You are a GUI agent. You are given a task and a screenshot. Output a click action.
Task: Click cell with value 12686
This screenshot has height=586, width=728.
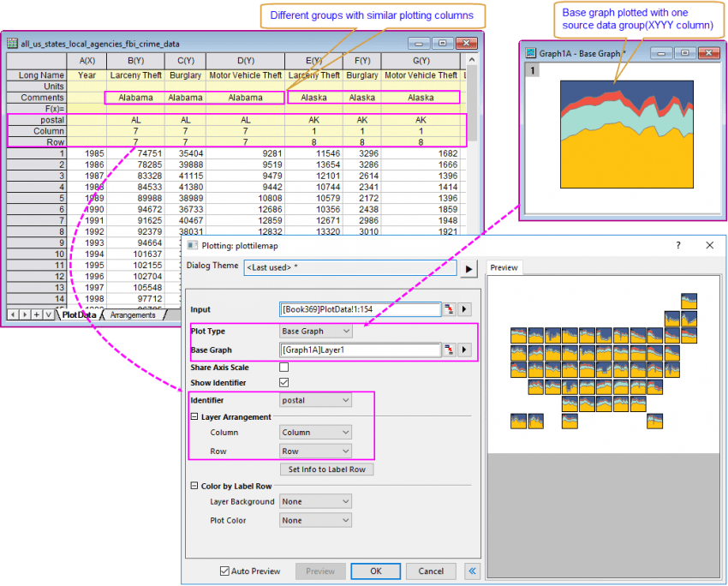[x=245, y=209]
